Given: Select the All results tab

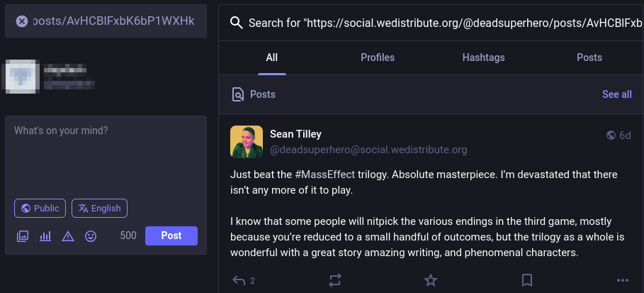Looking at the screenshot, I should (x=272, y=57).
